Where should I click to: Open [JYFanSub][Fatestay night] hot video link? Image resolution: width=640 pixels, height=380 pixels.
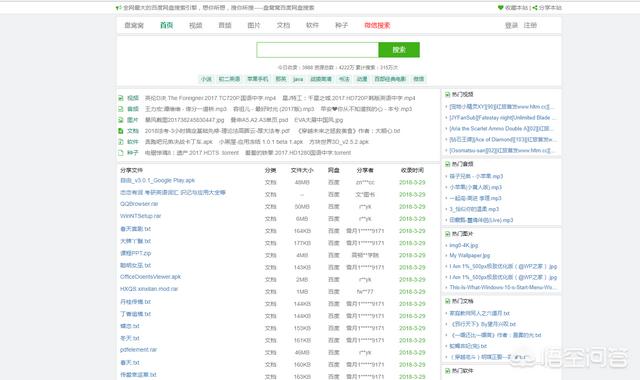pyautogui.click(x=502, y=118)
